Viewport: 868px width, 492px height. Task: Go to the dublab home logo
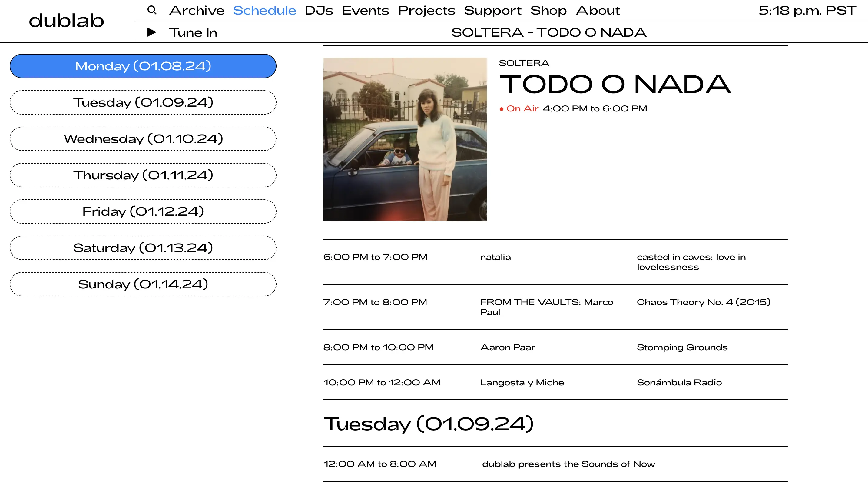[x=67, y=21]
